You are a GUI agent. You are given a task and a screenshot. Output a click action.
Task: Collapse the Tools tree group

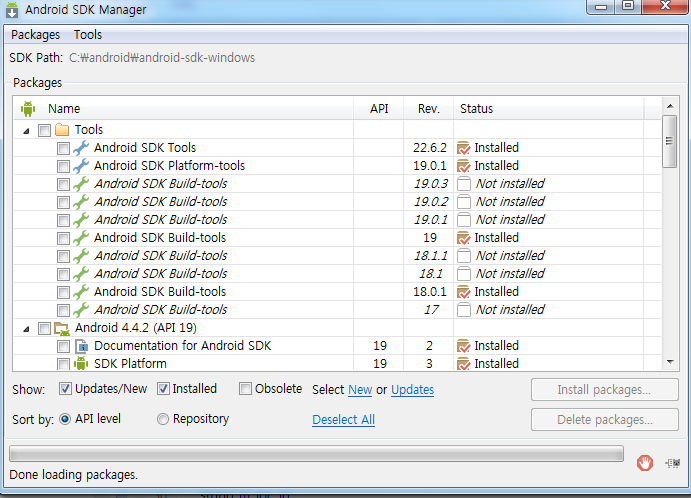pyautogui.click(x=26, y=131)
